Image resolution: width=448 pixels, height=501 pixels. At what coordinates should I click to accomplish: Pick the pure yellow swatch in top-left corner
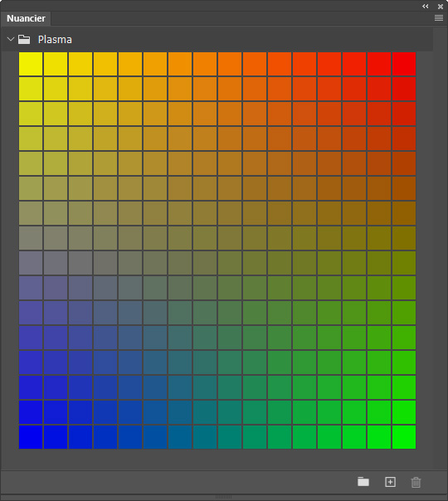tap(31, 64)
